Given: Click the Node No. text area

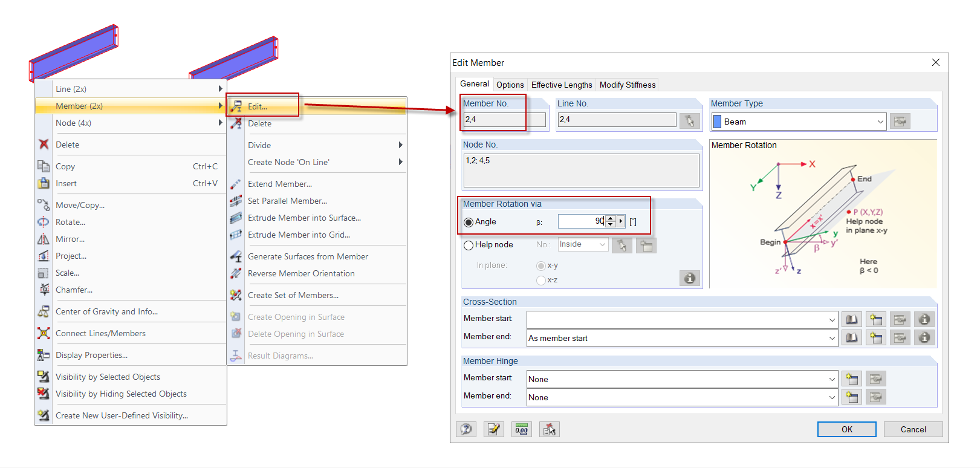Looking at the screenshot, I should [581, 170].
